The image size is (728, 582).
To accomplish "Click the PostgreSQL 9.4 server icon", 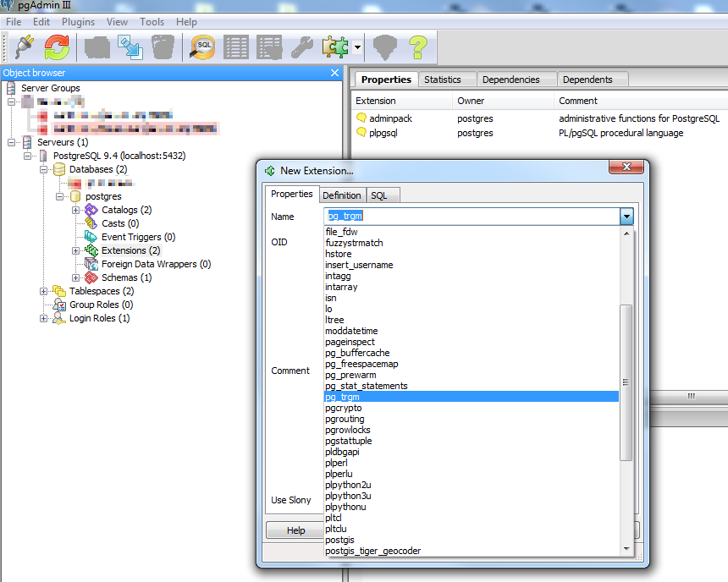I will point(44,156).
